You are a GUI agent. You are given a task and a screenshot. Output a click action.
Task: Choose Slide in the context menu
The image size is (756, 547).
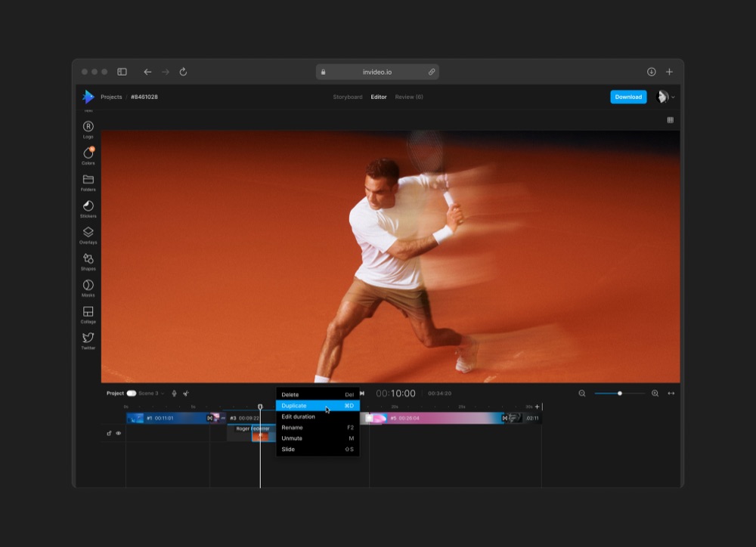[318, 450]
